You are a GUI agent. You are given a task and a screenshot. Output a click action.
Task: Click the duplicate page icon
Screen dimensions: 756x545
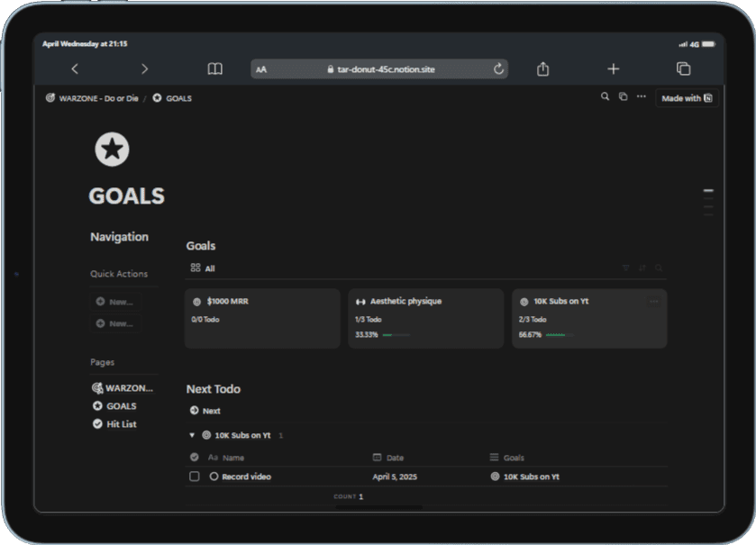[x=623, y=96]
